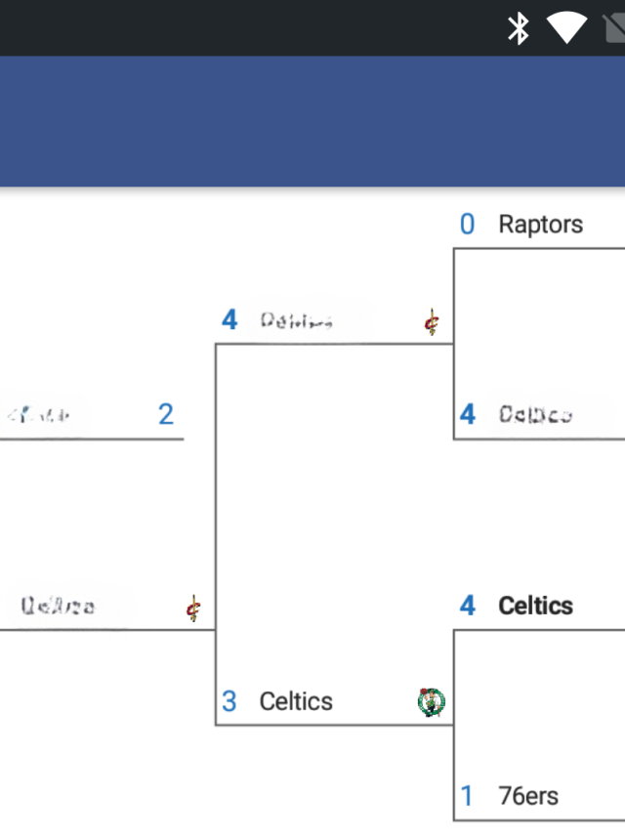Select the blurred team name beside score 2

click(38, 415)
